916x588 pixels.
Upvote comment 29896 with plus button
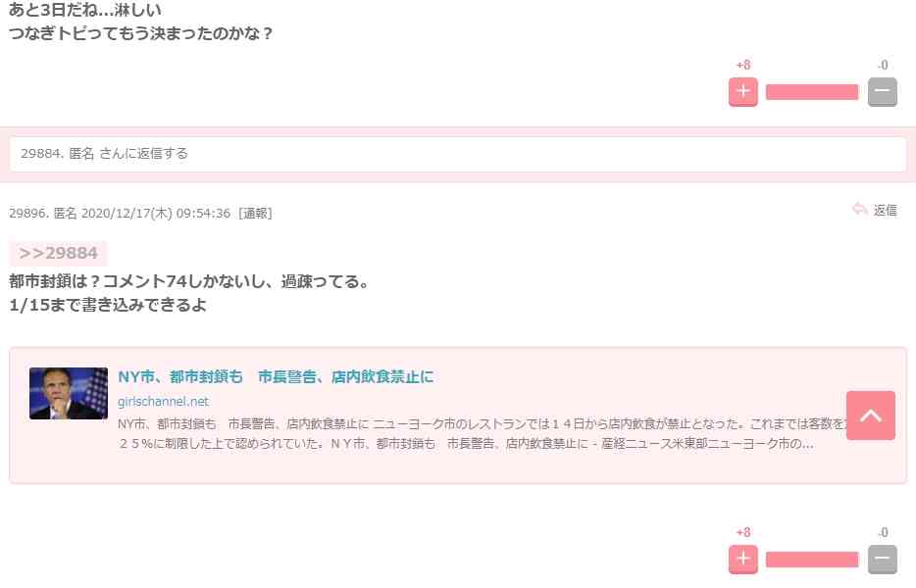(x=742, y=559)
